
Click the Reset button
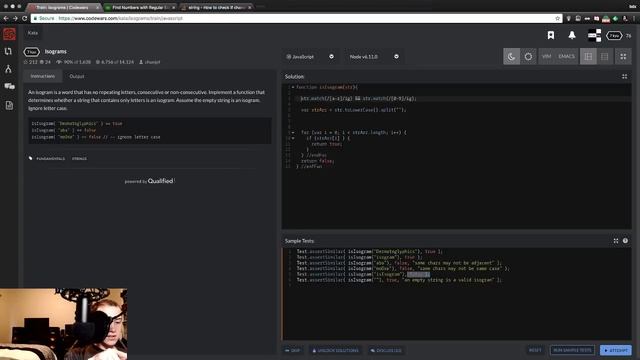[x=535, y=350]
